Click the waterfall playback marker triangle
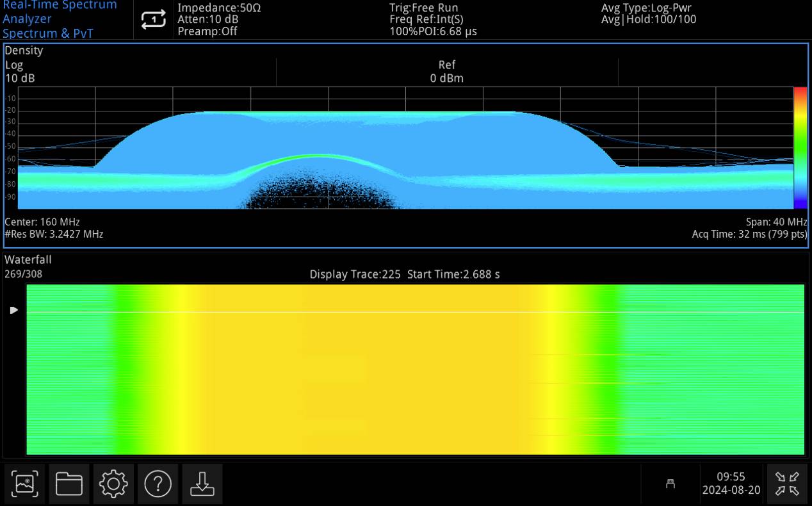This screenshot has height=506, width=812. click(14, 310)
